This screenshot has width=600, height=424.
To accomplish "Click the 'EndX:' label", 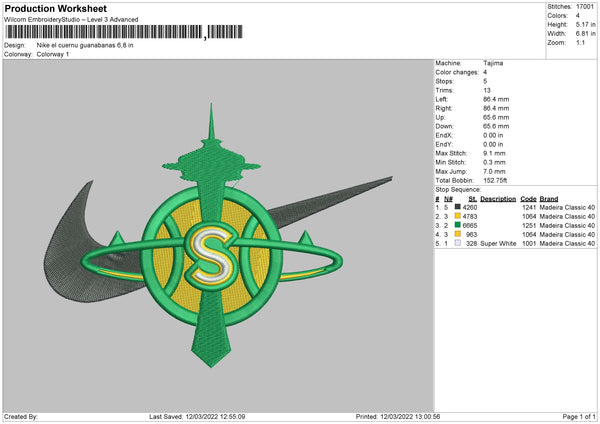I will [x=444, y=135].
